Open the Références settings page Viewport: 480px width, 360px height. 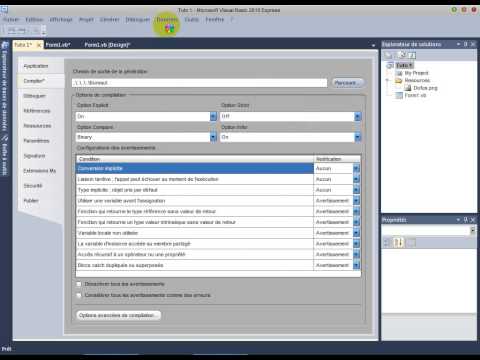37,111
